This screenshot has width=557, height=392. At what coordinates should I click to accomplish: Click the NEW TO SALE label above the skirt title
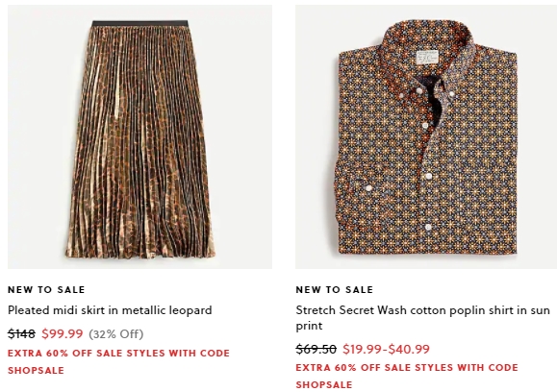(46, 290)
